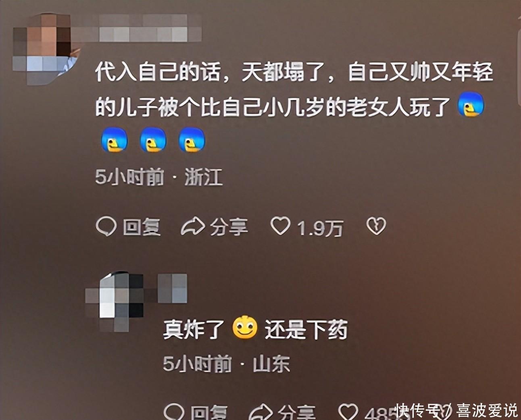Tap the share arrow icon under Shandong reply
The height and width of the screenshot is (420, 521).
tap(262, 412)
